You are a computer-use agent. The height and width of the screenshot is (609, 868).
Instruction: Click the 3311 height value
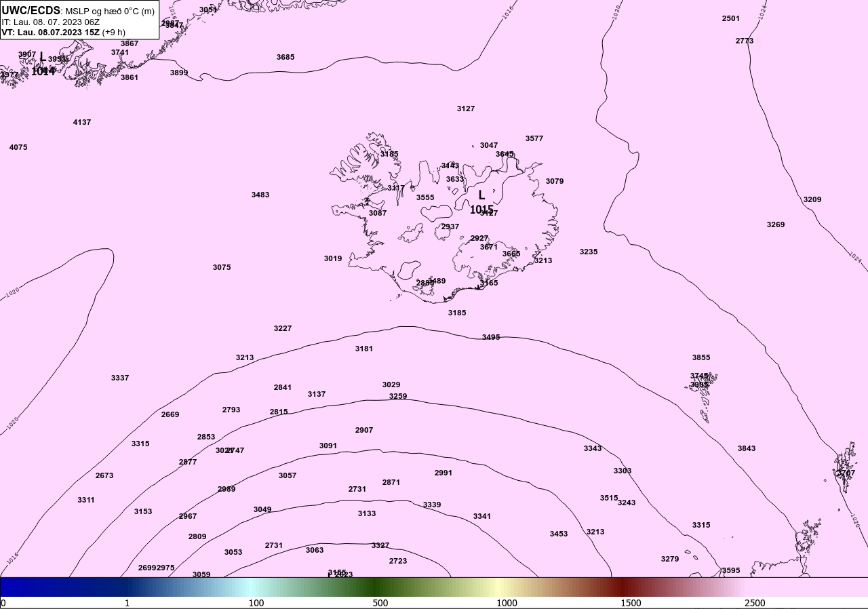point(86,500)
